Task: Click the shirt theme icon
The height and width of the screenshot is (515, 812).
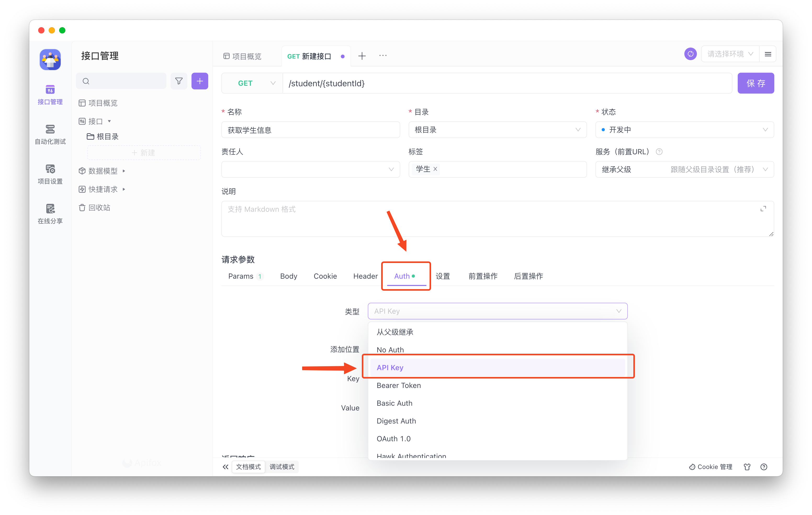Action: click(x=747, y=467)
